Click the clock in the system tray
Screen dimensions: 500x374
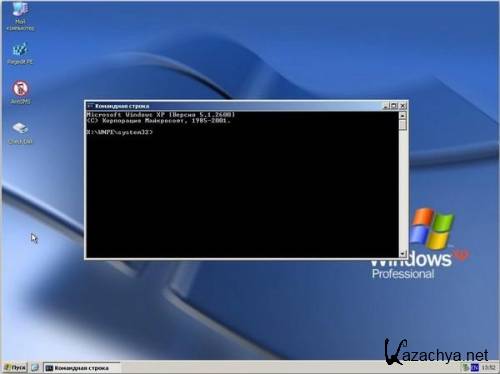pyautogui.click(x=488, y=368)
